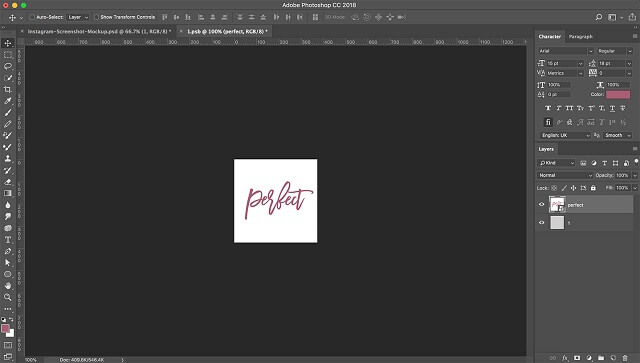Create a new group folder icon
Image resolution: width=640 pixels, height=363 pixels.
(601, 358)
